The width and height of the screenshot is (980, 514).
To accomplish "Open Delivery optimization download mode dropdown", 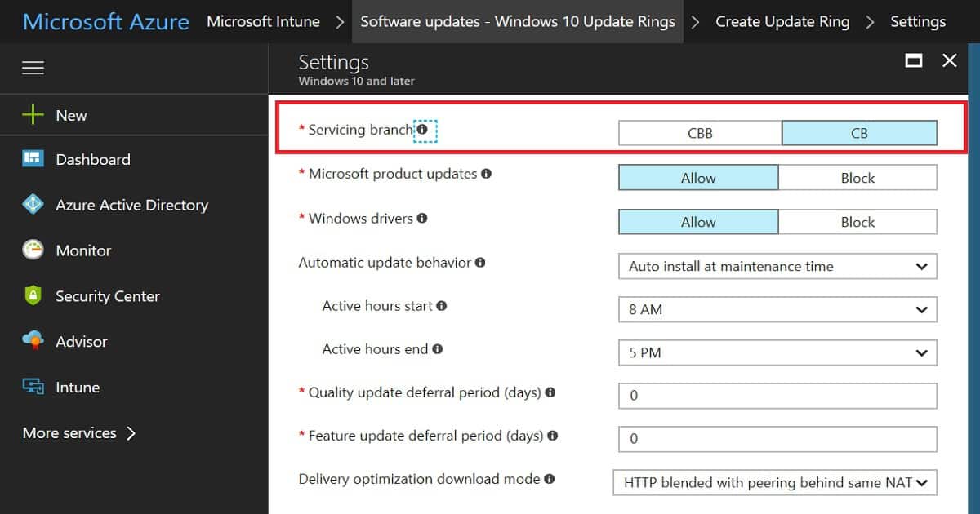I will click(x=775, y=482).
